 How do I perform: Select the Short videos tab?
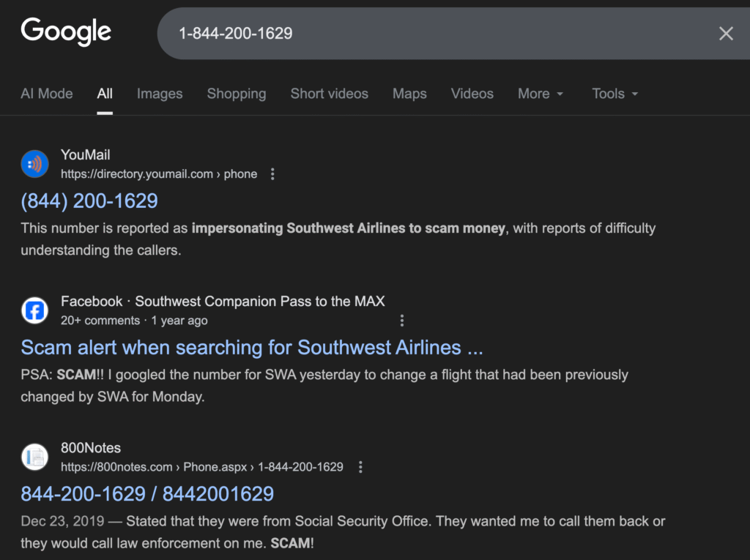click(x=329, y=94)
